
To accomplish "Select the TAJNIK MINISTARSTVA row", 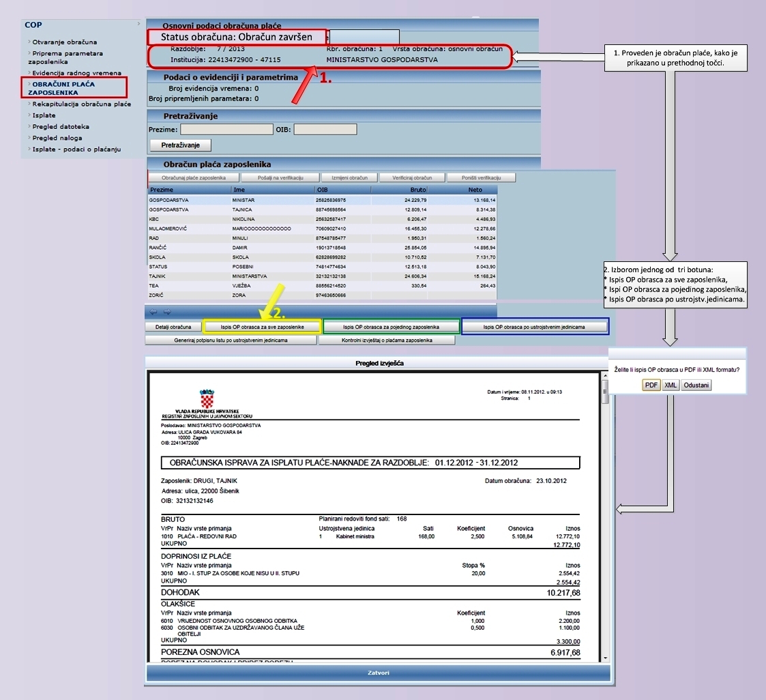I will tap(323, 276).
